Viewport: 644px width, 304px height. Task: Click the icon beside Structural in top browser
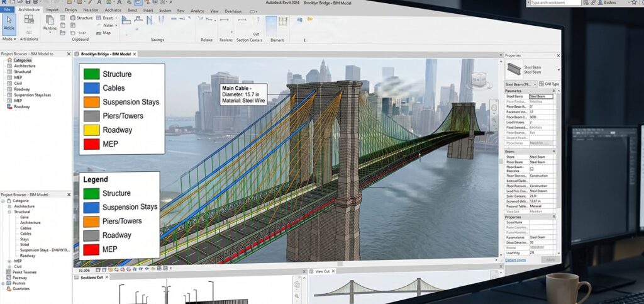(x=9, y=72)
